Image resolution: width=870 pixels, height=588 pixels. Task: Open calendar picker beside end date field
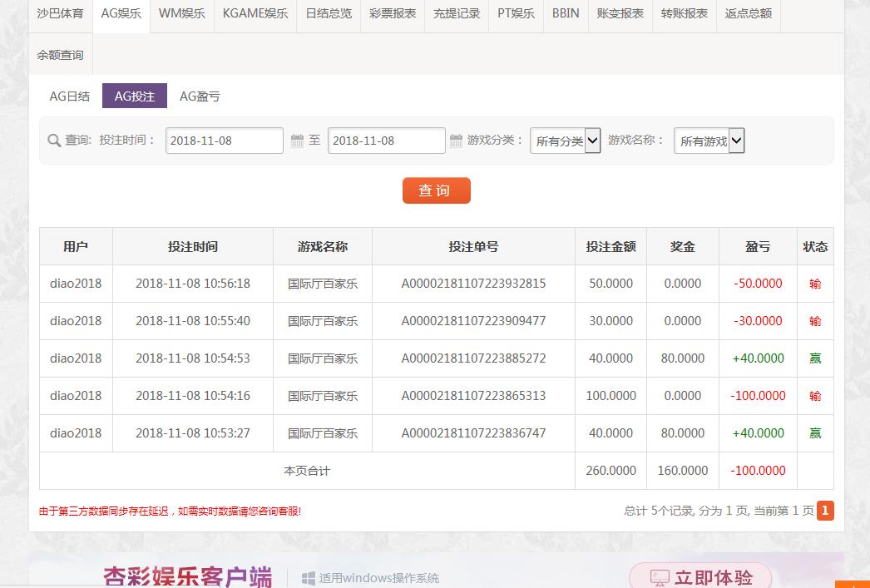[456, 141]
